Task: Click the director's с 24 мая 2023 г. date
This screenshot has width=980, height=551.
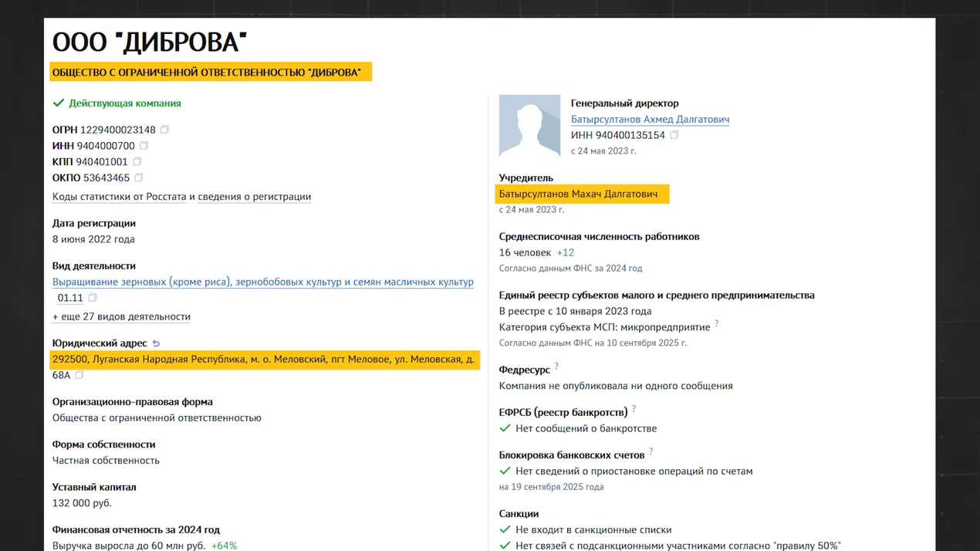Action: pyautogui.click(x=603, y=151)
